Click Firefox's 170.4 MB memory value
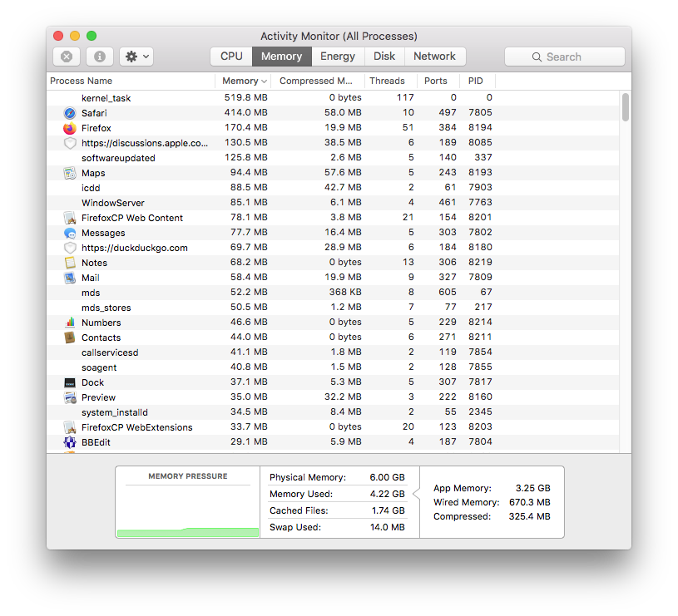Screen dimensions: 678x616 click(x=245, y=128)
